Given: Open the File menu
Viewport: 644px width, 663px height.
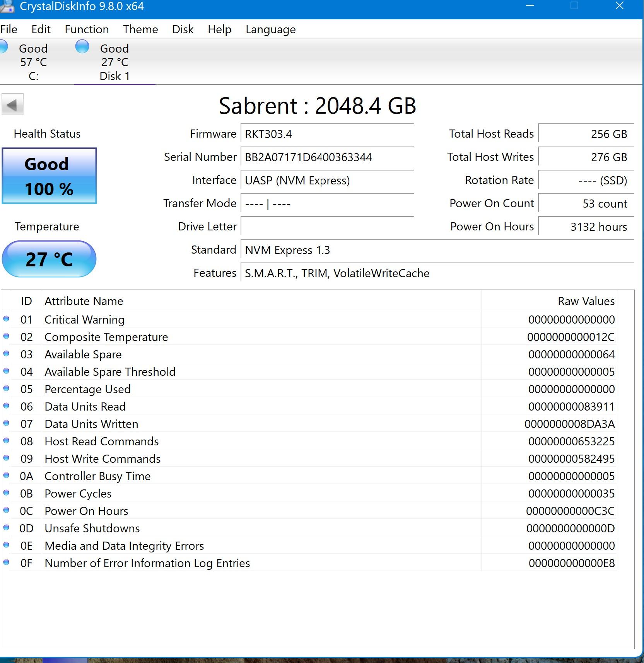Looking at the screenshot, I should tap(9, 29).
